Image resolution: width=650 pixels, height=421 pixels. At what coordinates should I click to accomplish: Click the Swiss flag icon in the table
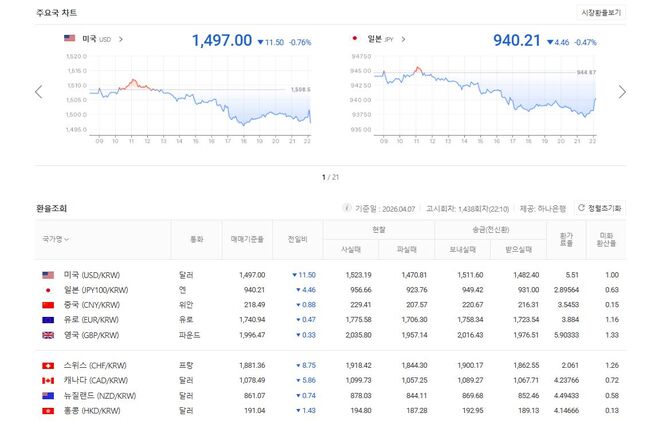click(47, 365)
